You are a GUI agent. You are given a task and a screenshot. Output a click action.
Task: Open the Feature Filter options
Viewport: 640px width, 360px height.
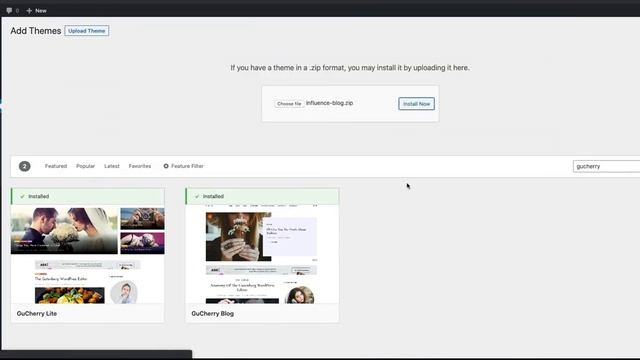pyautogui.click(x=184, y=166)
